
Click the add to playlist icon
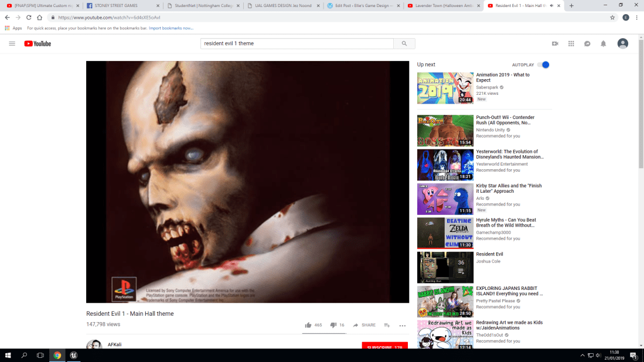(x=387, y=325)
